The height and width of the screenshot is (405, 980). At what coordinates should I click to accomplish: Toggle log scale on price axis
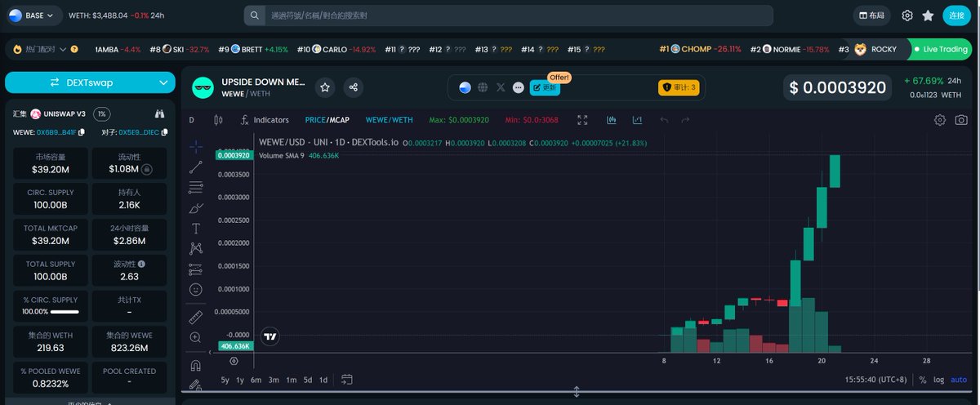(939, 380)
